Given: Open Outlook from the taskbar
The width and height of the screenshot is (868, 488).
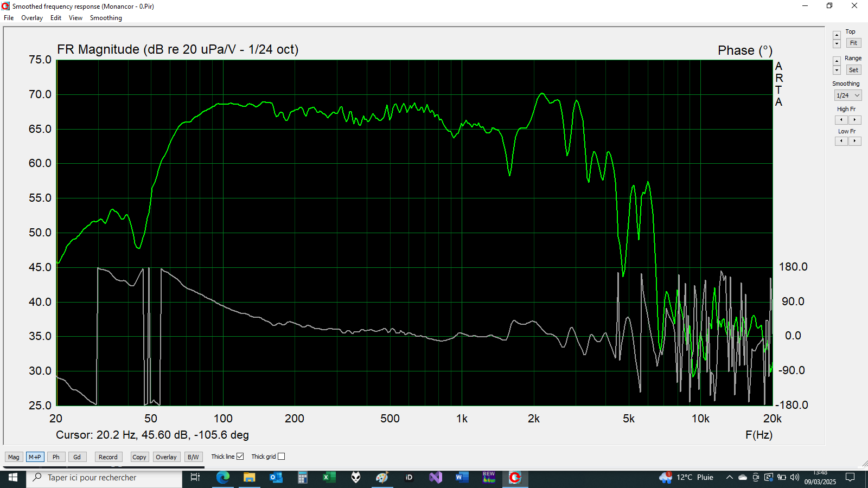Looking at the screenshot, I should pyautogui.click(x=276, y=477).
